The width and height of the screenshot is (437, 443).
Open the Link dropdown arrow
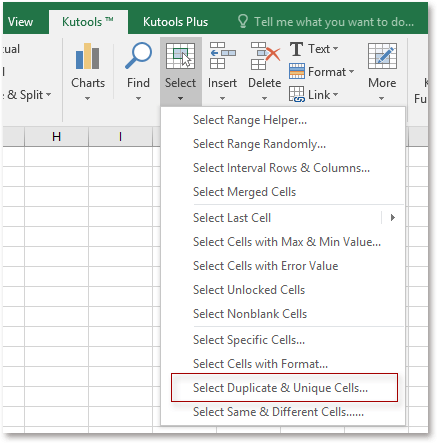[x=335, y=95]
